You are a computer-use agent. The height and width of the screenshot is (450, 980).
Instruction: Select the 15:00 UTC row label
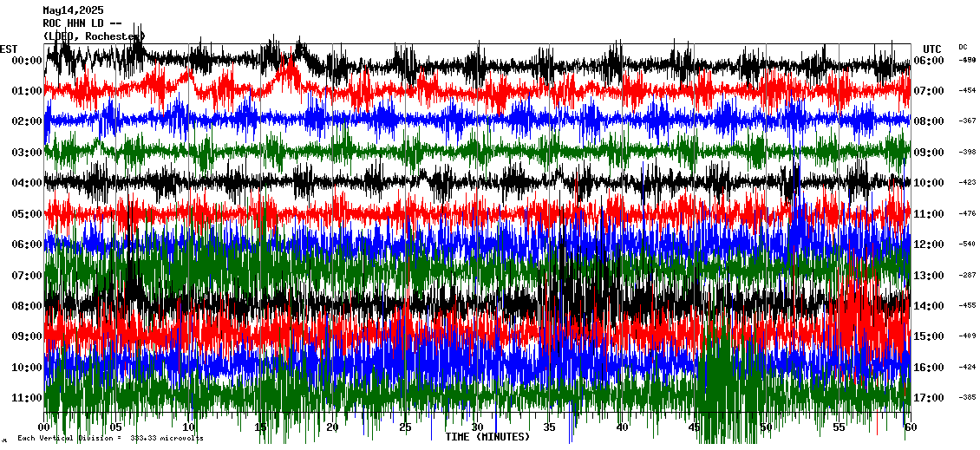click(929, 336)
